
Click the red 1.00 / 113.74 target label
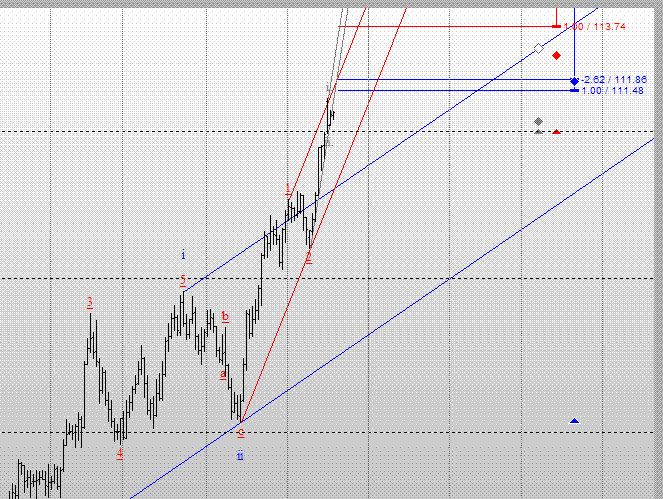tap(595, 27)
